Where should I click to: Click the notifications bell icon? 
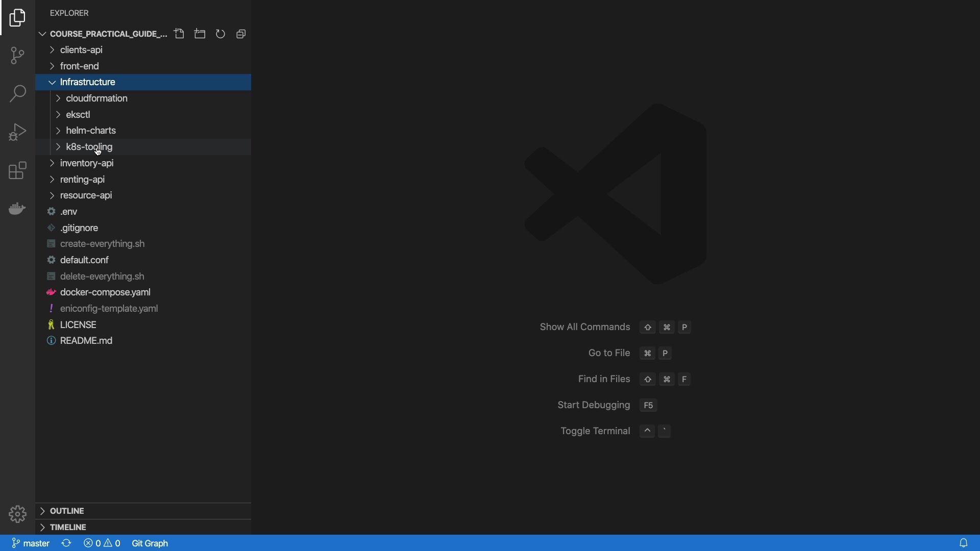[x=964, y=543]
